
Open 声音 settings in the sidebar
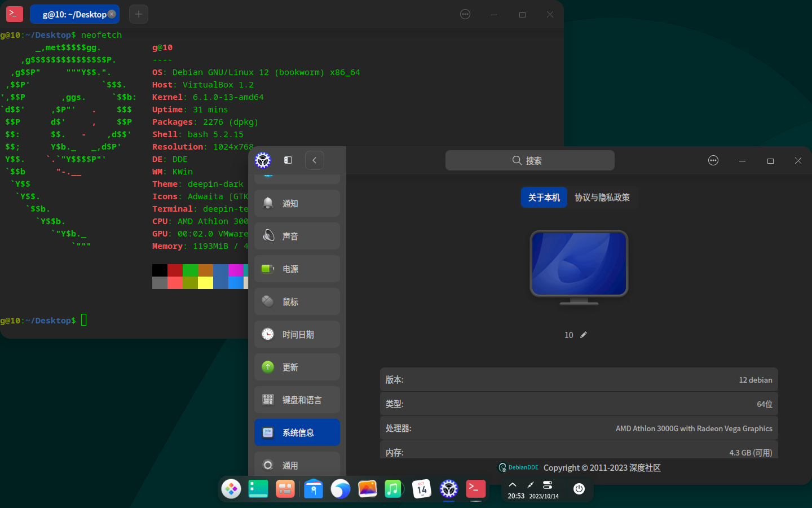297,236
